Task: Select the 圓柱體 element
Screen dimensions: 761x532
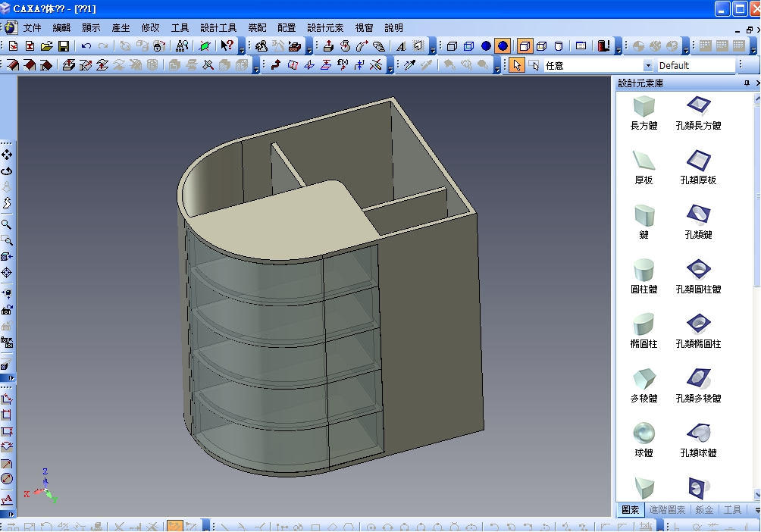Action: point(644,277)
